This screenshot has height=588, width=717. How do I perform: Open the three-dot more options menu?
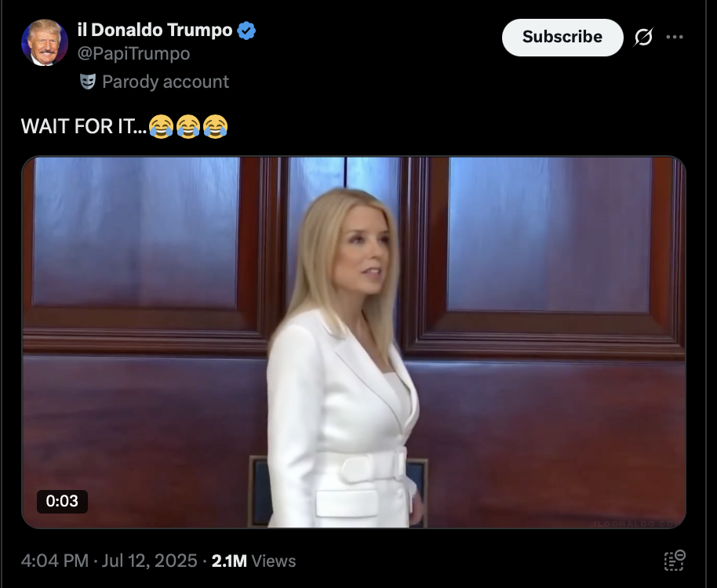[x=675, y=37]
